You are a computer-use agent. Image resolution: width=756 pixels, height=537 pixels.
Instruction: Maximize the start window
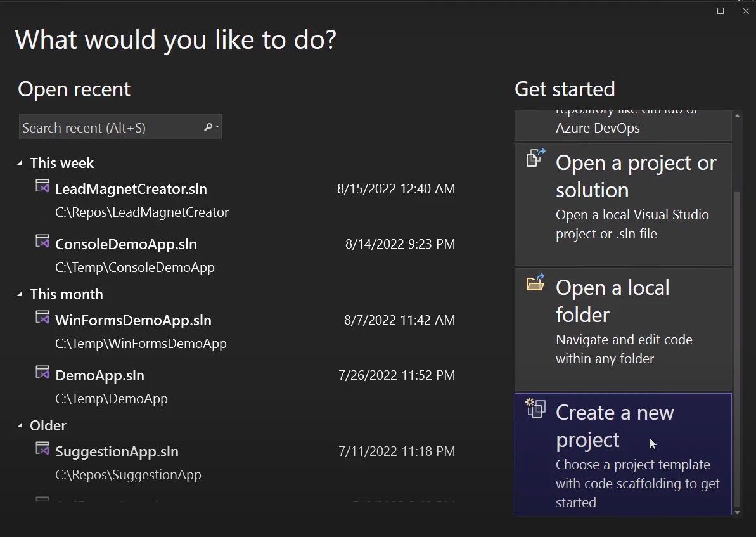point(721,11)
